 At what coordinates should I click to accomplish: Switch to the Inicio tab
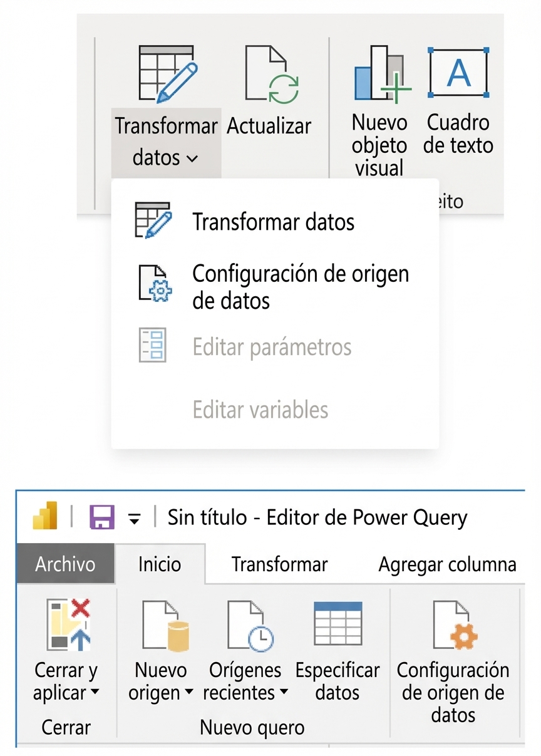pos(160,564)
